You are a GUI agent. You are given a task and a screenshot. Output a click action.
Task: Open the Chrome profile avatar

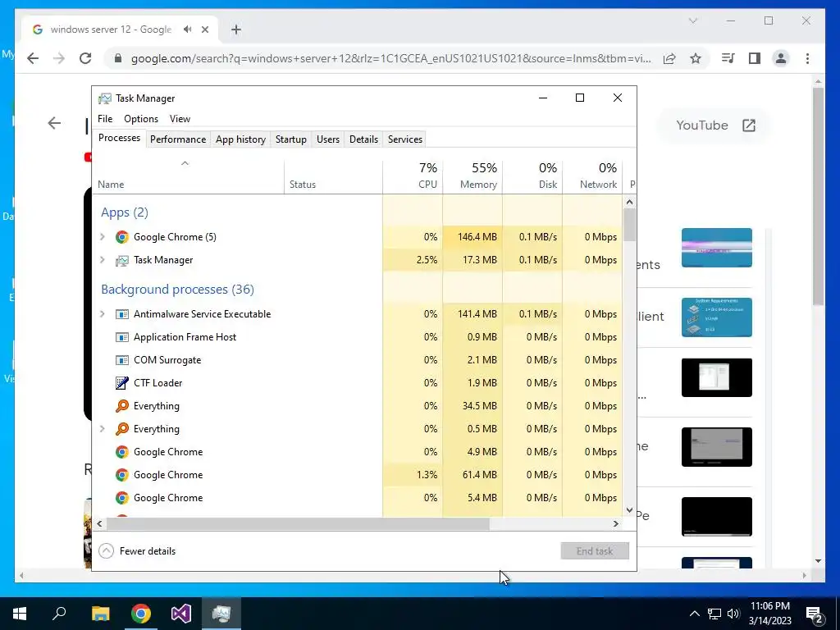click(781, 58)
